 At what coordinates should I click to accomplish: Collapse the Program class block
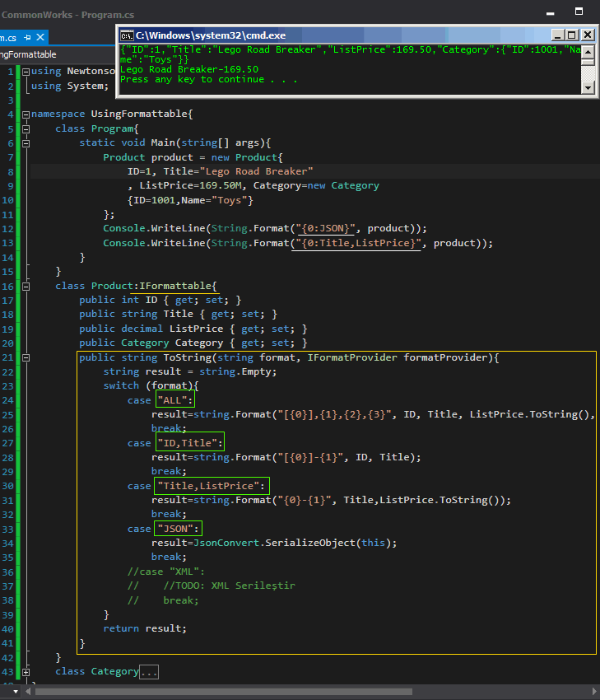[26, 129]
